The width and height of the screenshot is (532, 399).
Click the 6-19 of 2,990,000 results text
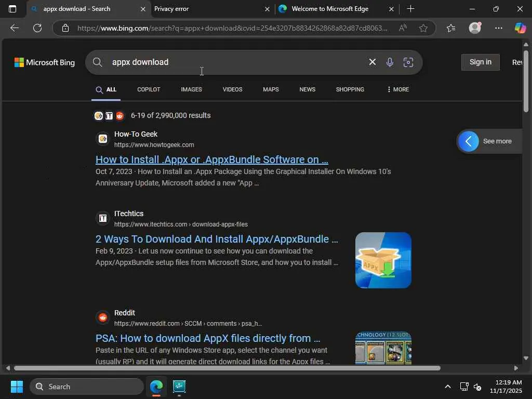click(x=170, y=115)
